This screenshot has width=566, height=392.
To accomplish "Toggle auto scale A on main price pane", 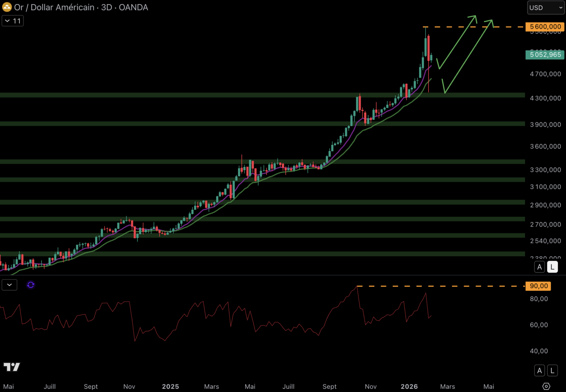I will 539,267.
